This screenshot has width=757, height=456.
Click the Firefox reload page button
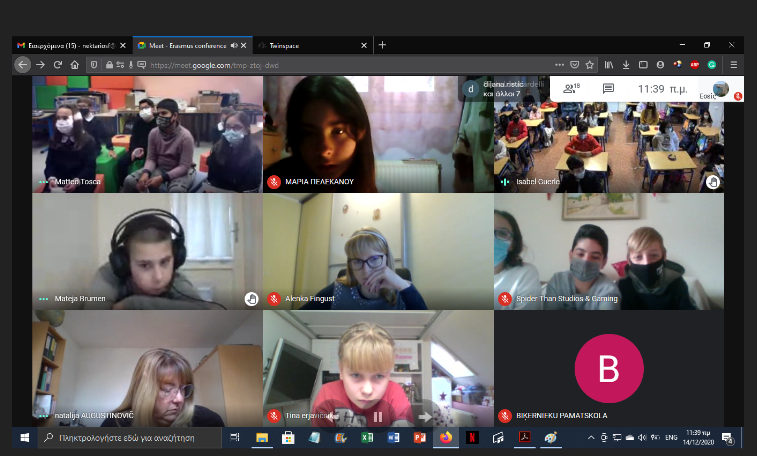[x=58, y=65]
